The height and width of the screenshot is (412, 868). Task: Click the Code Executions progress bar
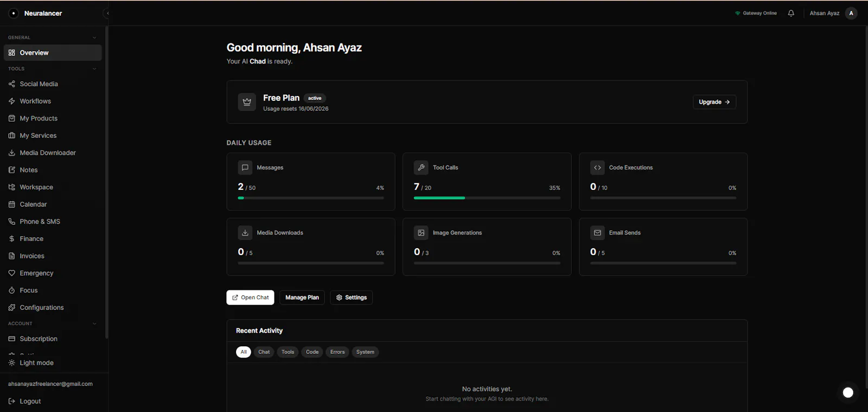pyautogui.click(x=663, y=198)
